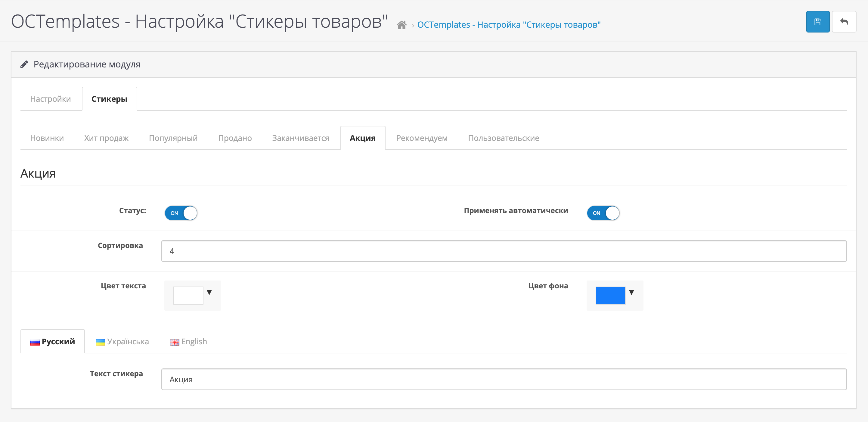Viewport: 868px width, 422px height.
Task: Open the Продано sticker tab
Action: click(235, 138)
